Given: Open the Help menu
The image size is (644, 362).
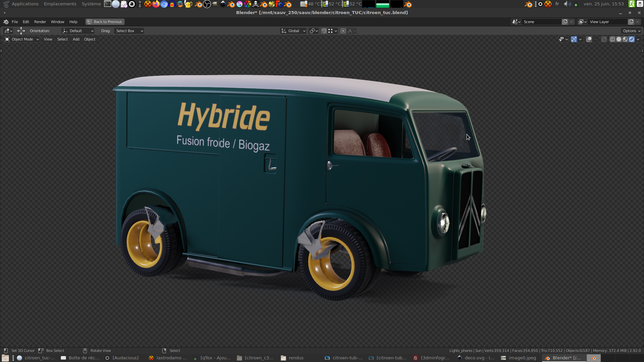Looking at the screenshot, I should click(73, 22).
